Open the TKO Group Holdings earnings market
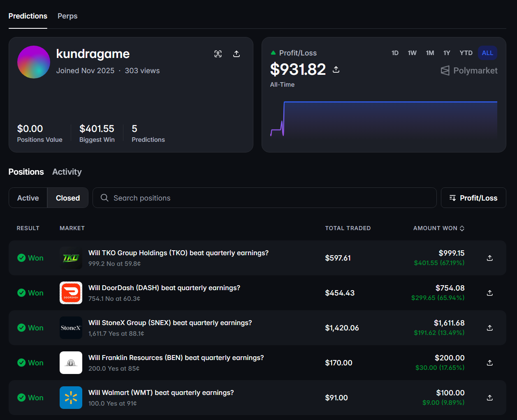The height and width of the screenshot is (420, 517). click(x=179, y=253)
